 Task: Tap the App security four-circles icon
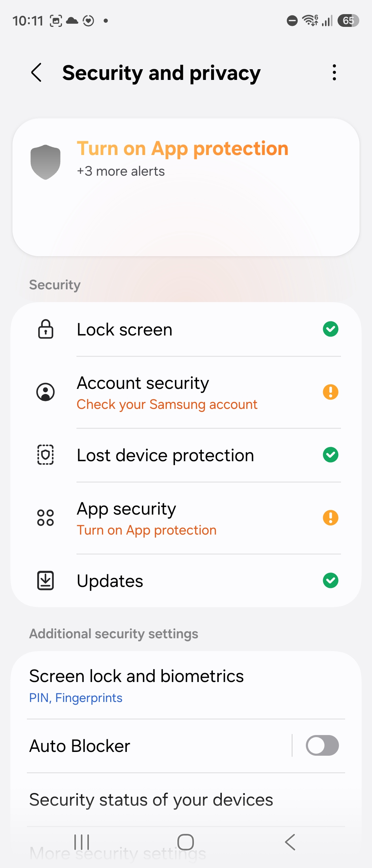pos(45,517)
